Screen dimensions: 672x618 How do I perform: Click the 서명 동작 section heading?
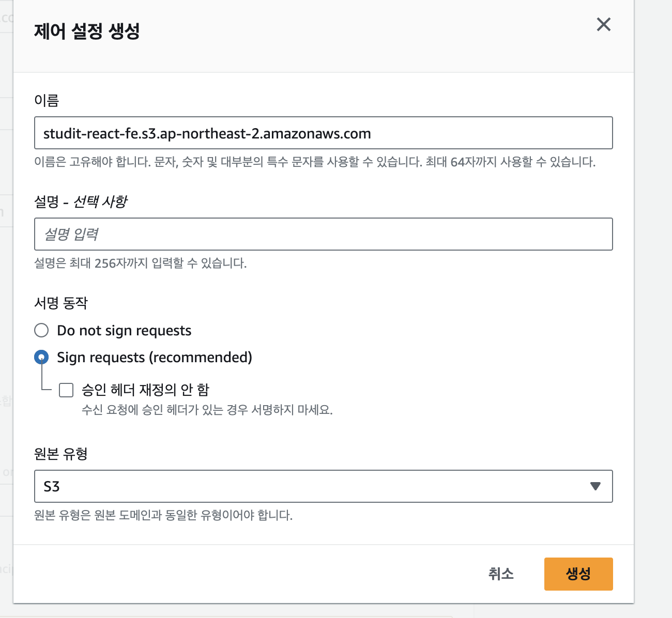tap(61, 303)
